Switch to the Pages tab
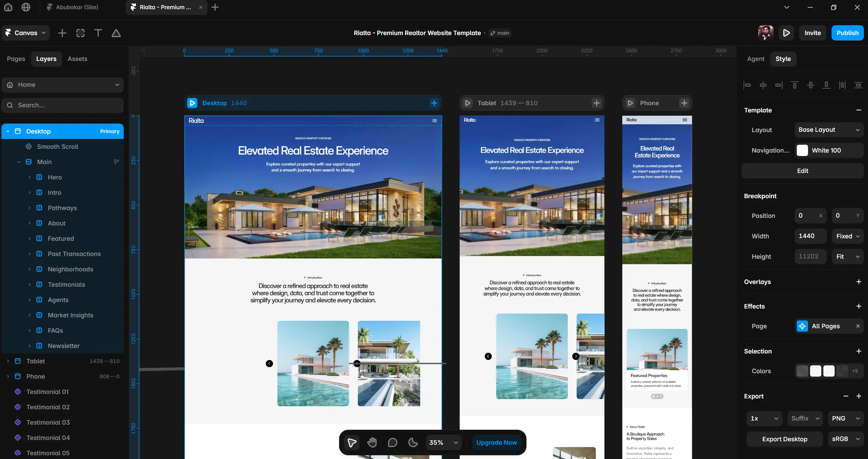 16,59
